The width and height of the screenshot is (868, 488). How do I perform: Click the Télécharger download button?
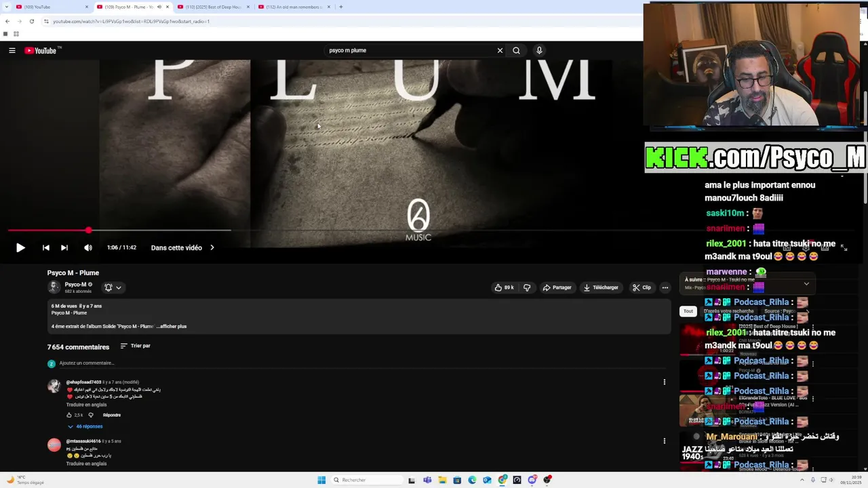pyautogui.click(x=601, y=287)
